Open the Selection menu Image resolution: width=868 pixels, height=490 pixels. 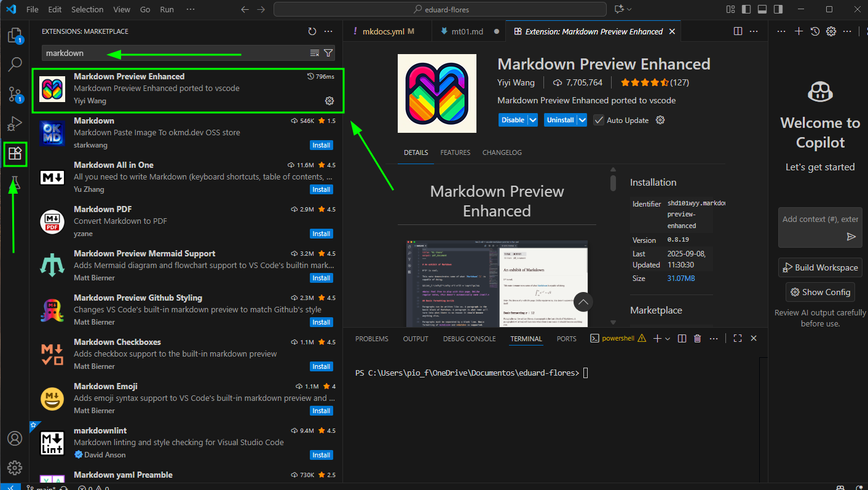point(87,9)
